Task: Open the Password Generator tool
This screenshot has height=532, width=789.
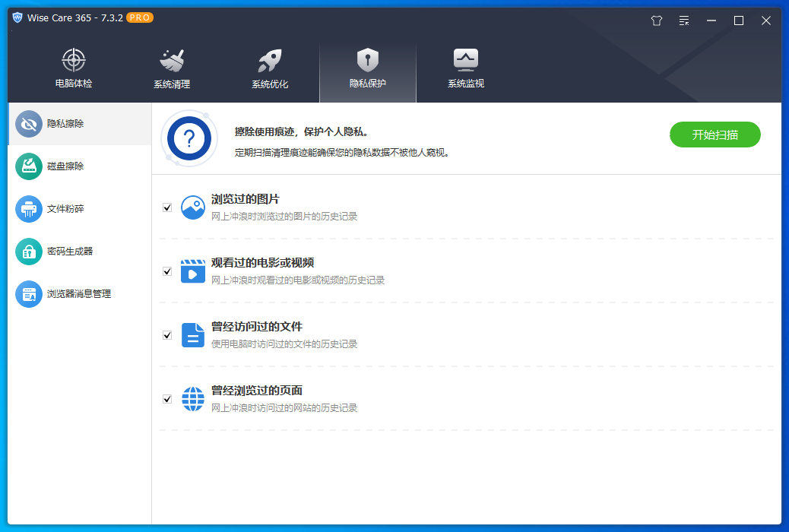Action: [x=65, y=251]
